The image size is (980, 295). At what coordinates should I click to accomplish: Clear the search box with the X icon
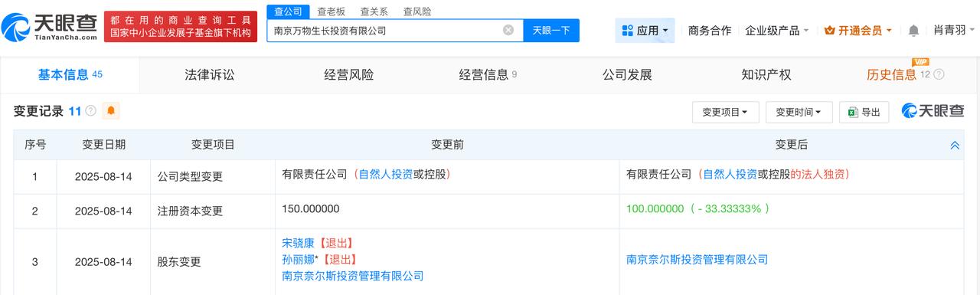click(508, 30)
